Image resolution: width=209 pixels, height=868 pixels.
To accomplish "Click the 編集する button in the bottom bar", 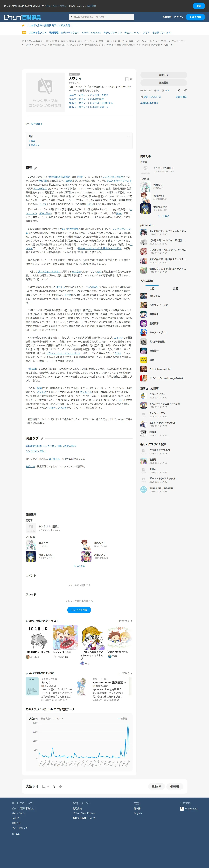I will (x=156, y=786).
